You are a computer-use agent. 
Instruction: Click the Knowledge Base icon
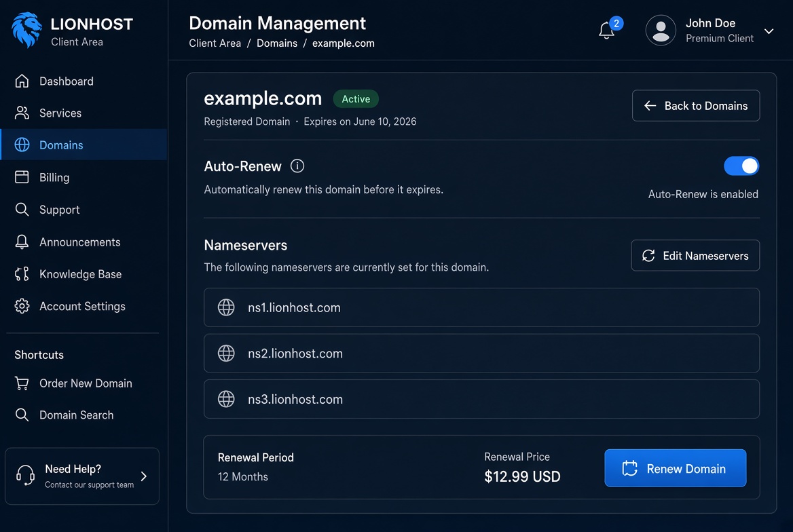(22, 274)
